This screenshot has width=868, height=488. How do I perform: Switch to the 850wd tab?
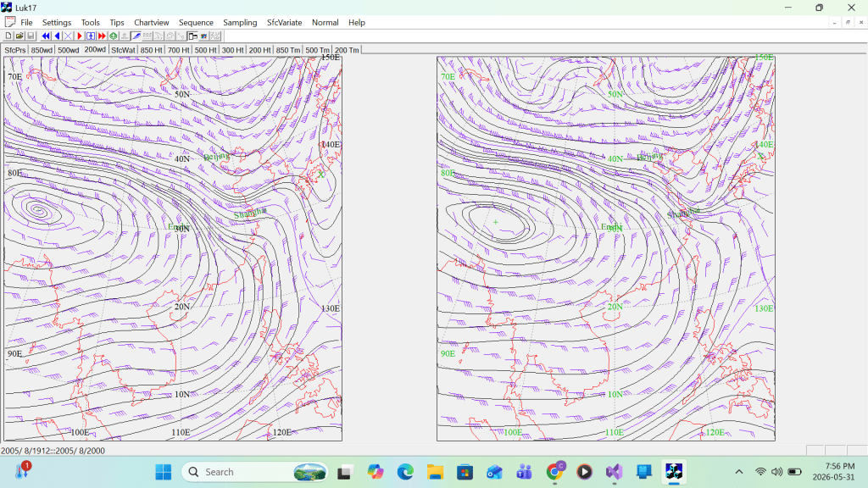click(42, 50)
